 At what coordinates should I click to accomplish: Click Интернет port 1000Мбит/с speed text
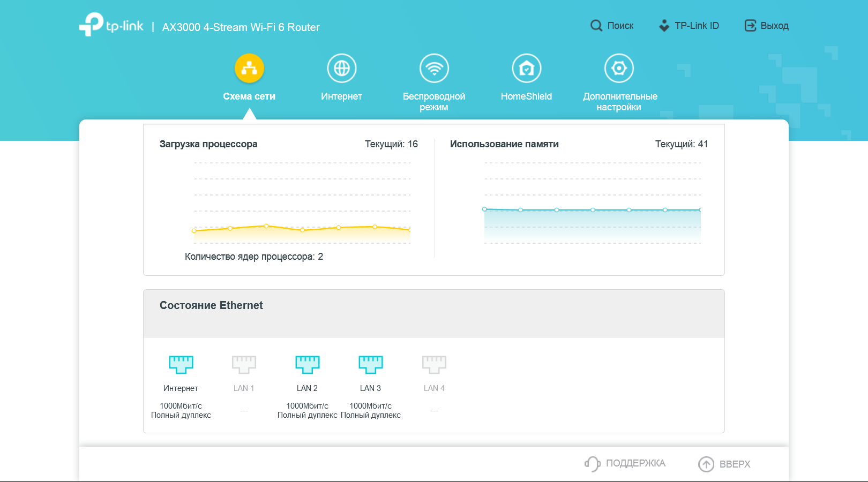coord(181,406)
